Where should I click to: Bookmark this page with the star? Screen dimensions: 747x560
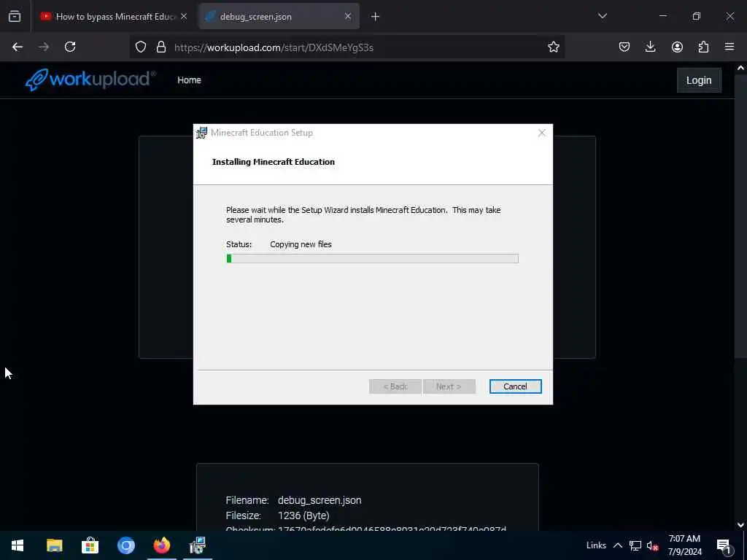[553, 47]
